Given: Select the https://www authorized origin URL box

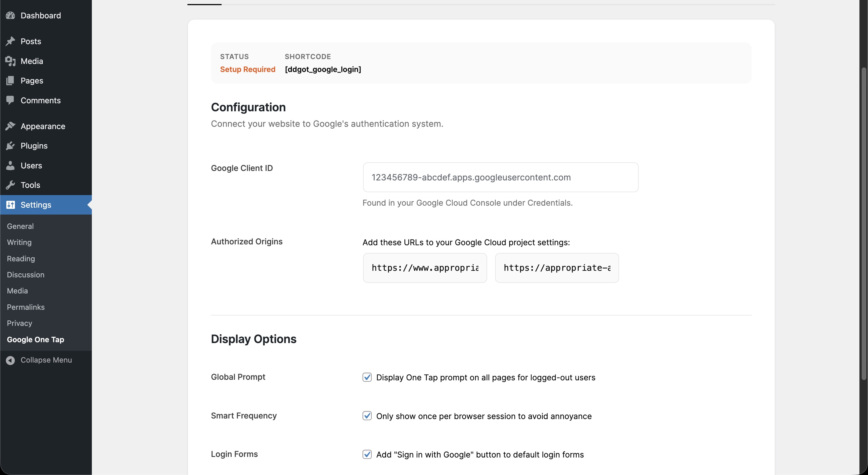Looking at the screenshot, I should point(425,268).
